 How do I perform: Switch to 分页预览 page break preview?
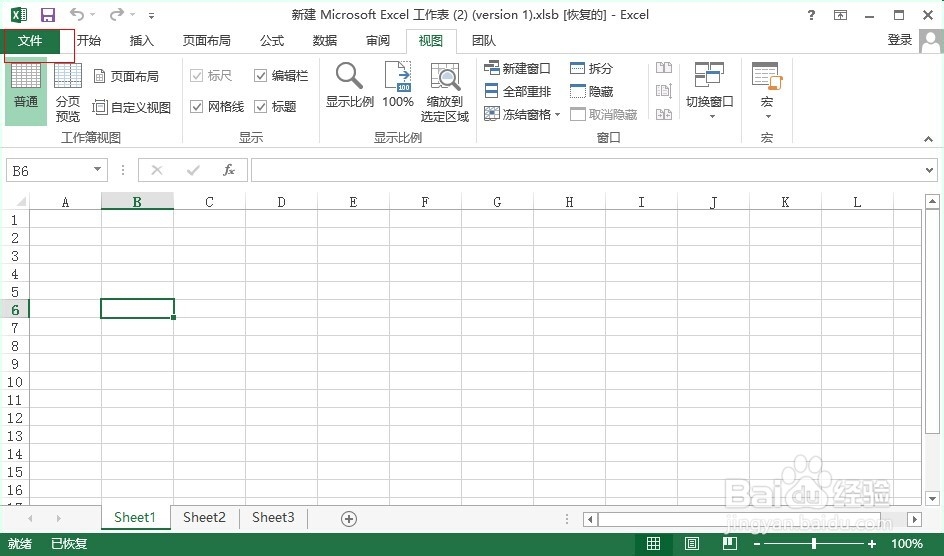tap(68, 91)
